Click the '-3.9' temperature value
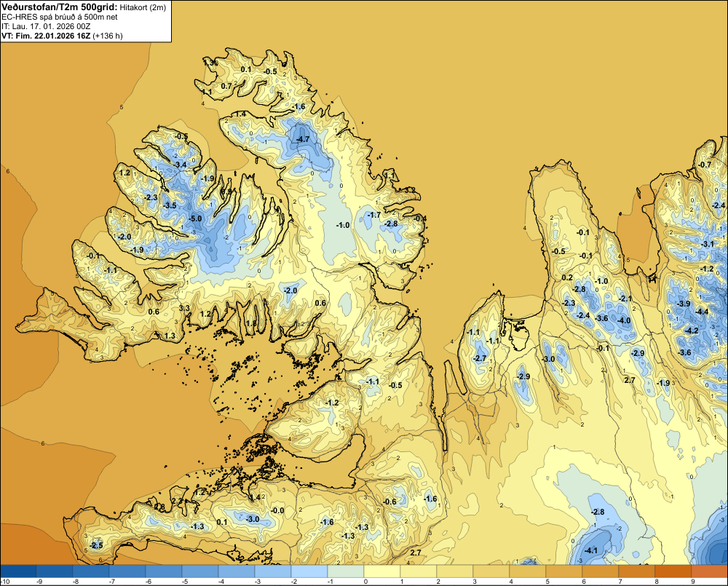Viewport: 728px width, 586px height. pos(684,304)
